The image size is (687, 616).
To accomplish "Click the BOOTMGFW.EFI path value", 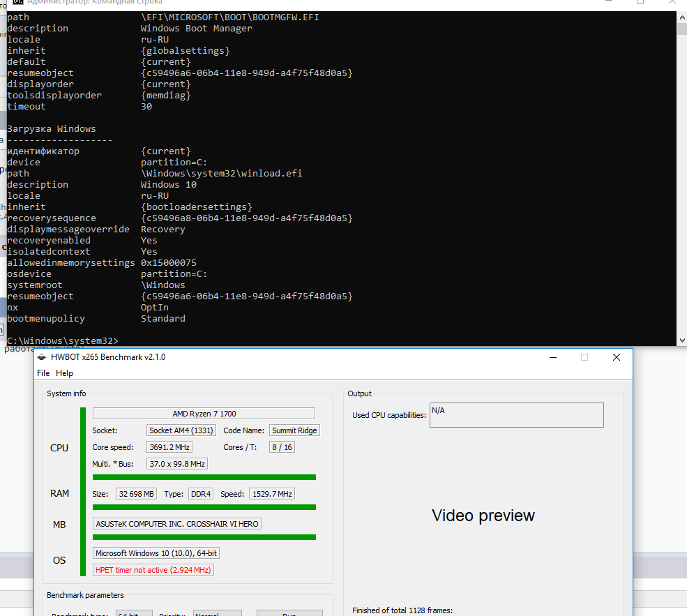I will 229,17.
